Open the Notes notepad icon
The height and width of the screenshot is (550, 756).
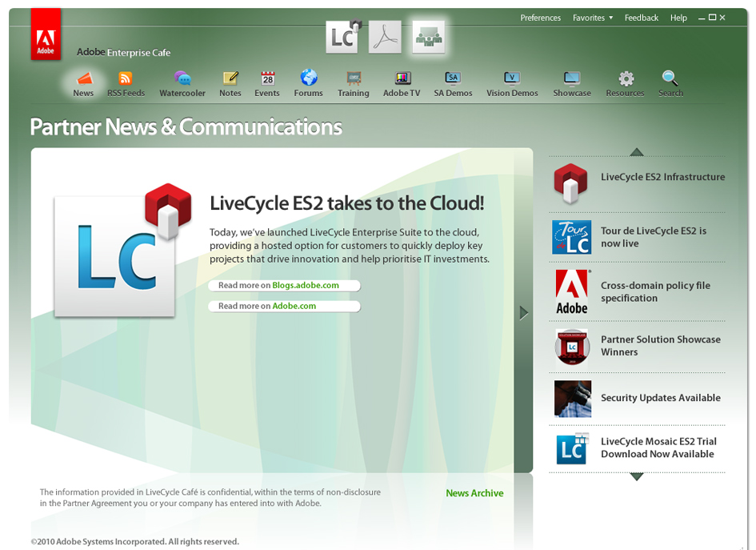pyautogui.click(x=230, y=78)
